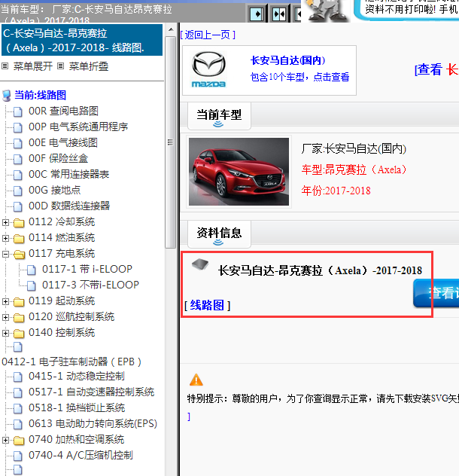This screenshot has width=459, height=476.
Task: Click the blue C-长安马自达-昂克赛拉 header title
Action: pos(82,40)
